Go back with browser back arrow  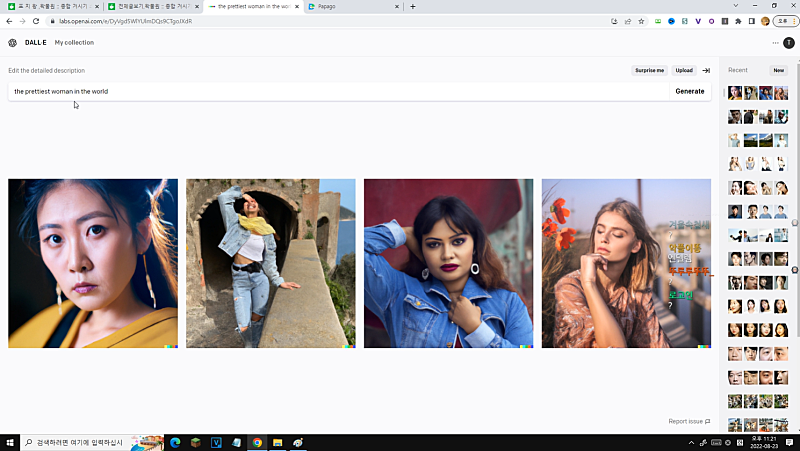(x=9, y=20)
